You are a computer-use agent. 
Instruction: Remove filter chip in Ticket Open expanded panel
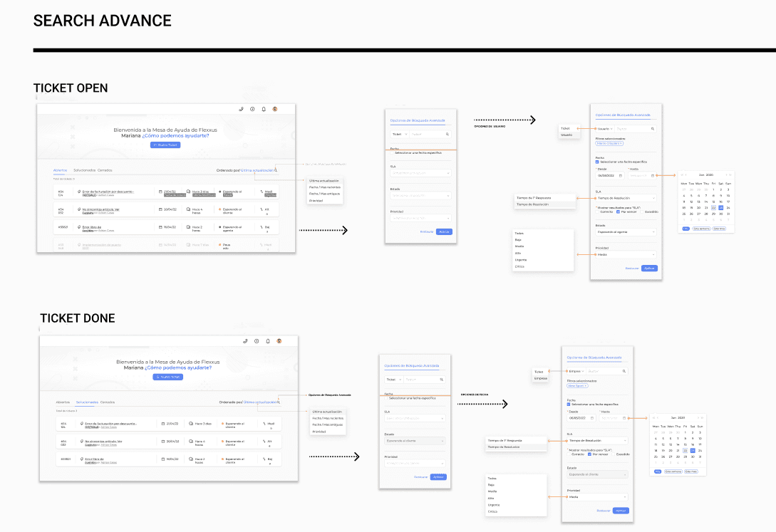pyautogui.click(x=621, y=143)
